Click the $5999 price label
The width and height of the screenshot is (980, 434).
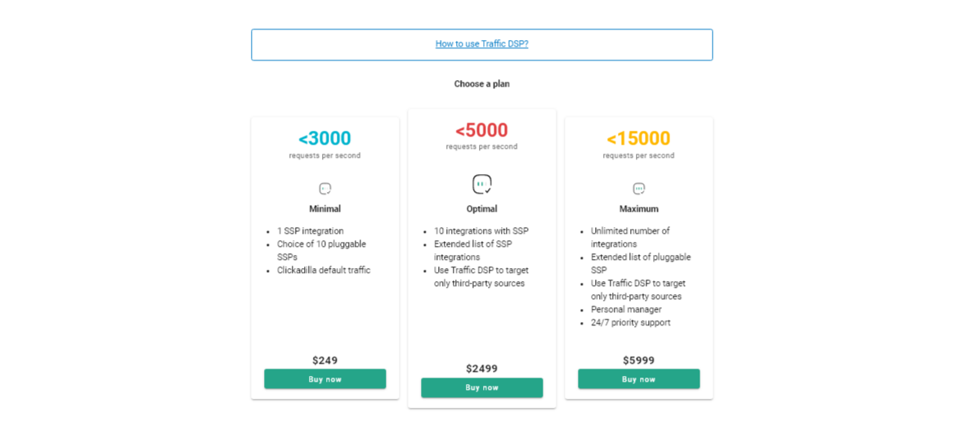pos(638,360)
